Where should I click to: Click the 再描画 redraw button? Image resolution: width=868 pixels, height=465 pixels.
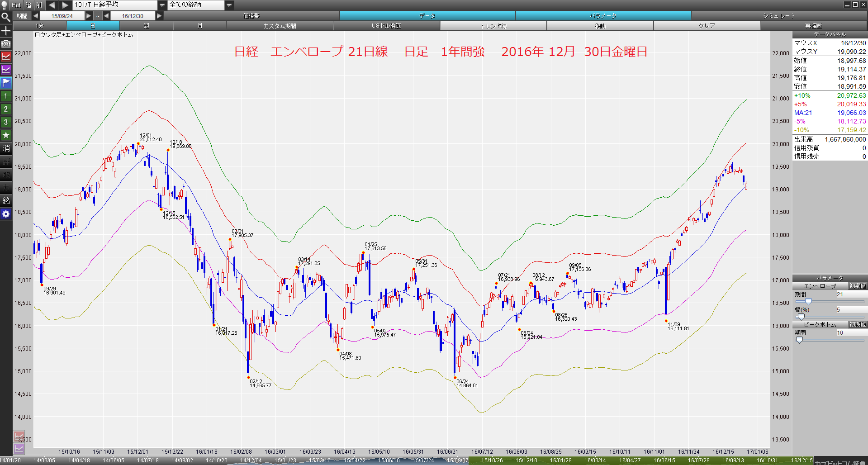(x=813, y=26)
